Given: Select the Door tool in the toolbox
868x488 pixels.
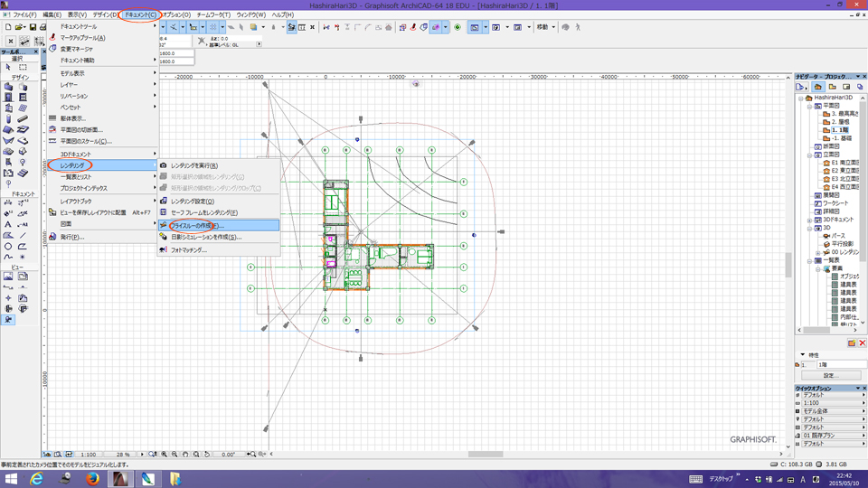Looking at the screenshot, I should coord(8,98).
